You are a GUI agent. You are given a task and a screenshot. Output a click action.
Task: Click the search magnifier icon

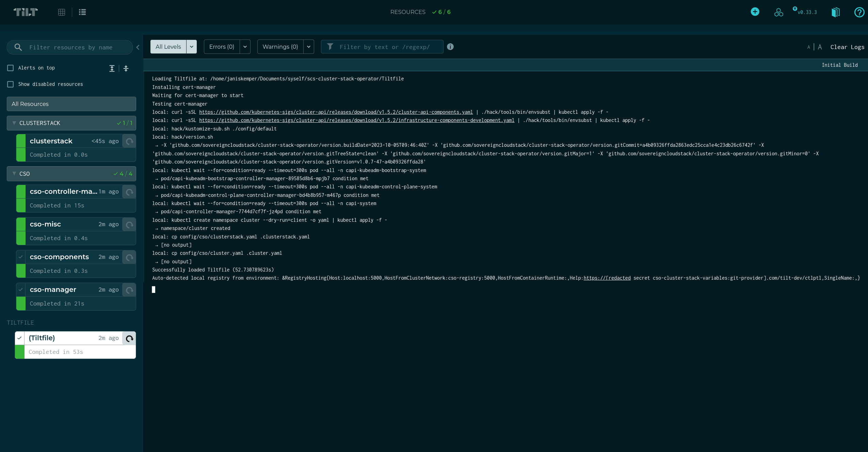coord(18,47)
